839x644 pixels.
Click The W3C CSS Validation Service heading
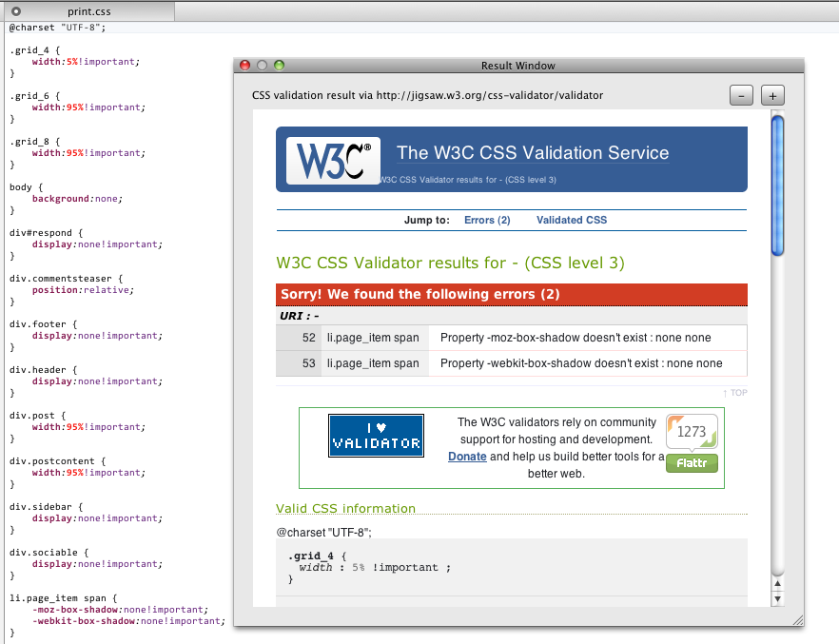pos(533,153)
